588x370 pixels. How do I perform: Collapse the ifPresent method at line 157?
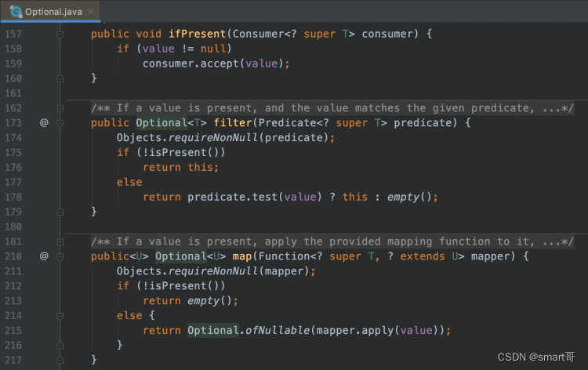pos(60,34)
